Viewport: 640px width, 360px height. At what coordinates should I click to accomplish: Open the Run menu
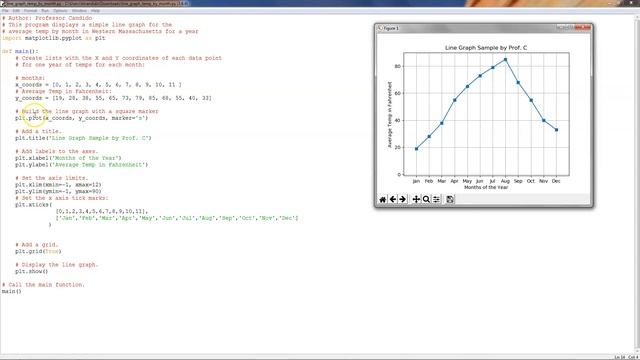(45, 11)
